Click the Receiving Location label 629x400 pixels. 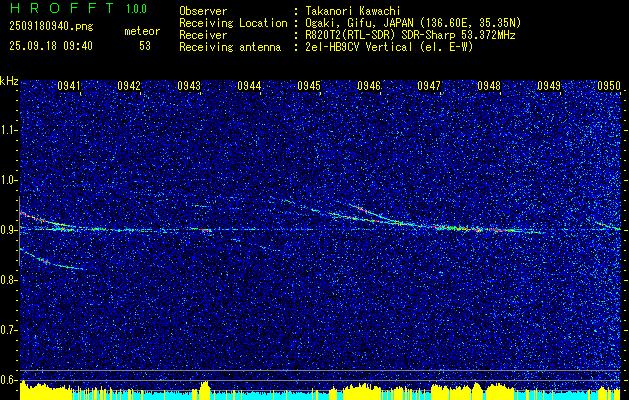[x=233, y=23]
